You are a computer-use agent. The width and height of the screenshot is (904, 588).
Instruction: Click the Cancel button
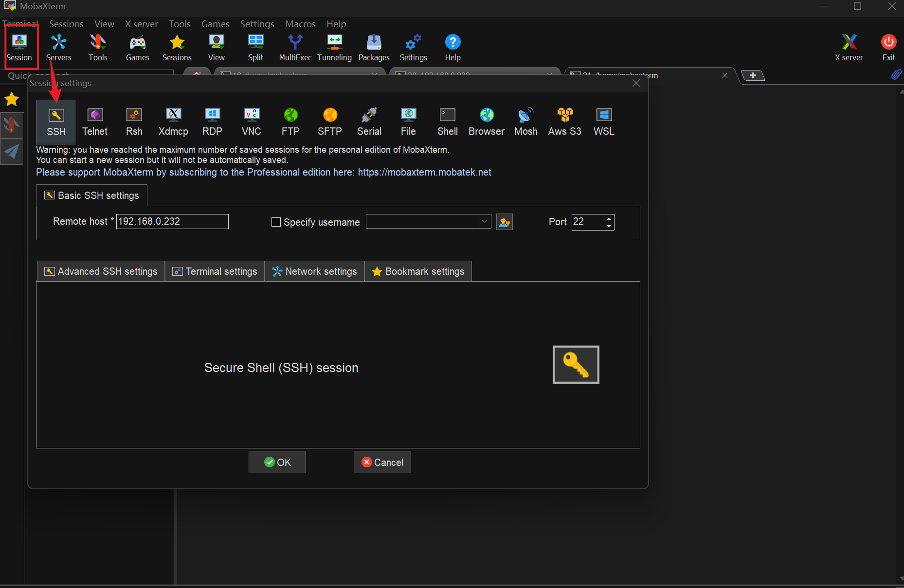coord(382,462)
